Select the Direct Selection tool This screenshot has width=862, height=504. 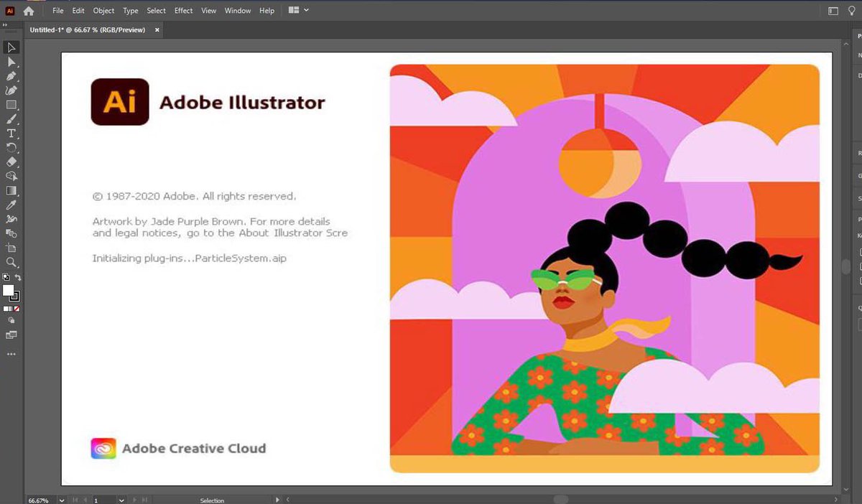[11, 62]
